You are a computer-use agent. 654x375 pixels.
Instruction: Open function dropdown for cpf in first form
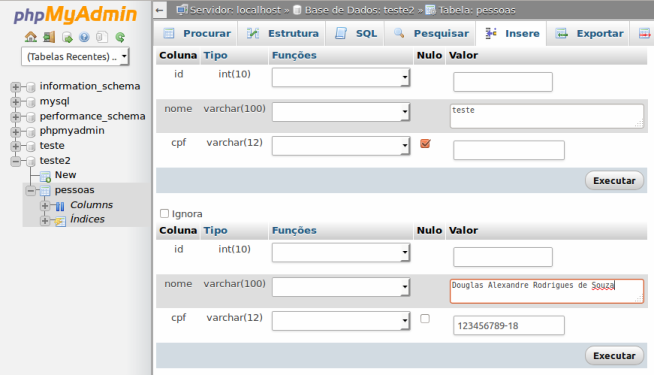[x=341, y=146]
